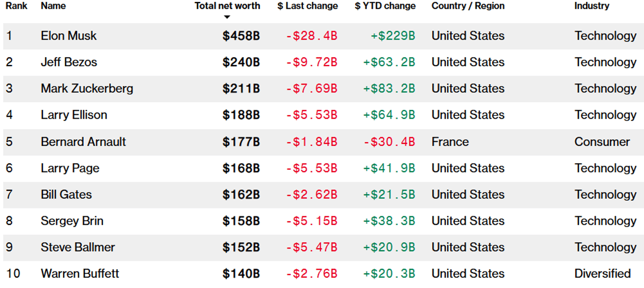Open Jeff Bezos's profile link
The image size is (644, 288).
coord(69,62)
